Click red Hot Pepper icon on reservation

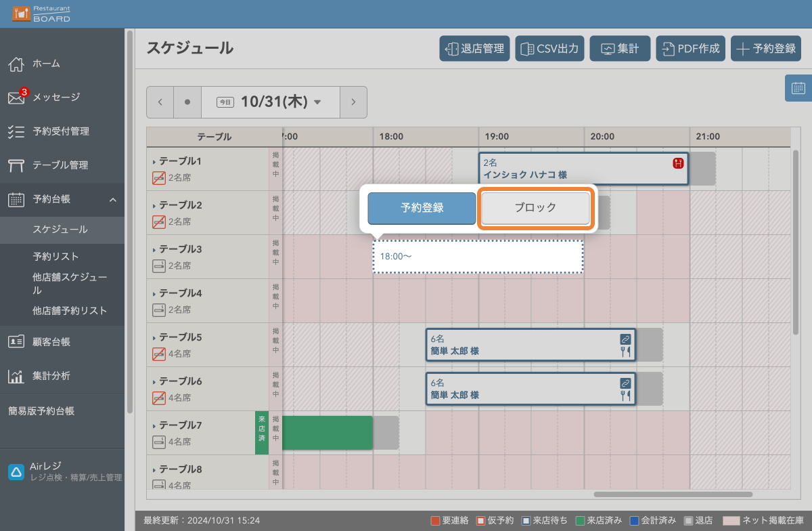click(678, 163)
